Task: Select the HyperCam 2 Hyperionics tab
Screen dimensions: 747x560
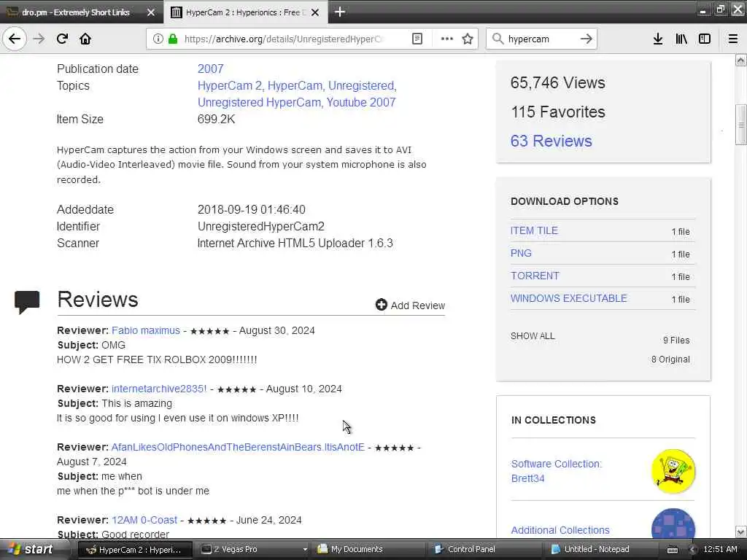Action: [x=246, y=12]
